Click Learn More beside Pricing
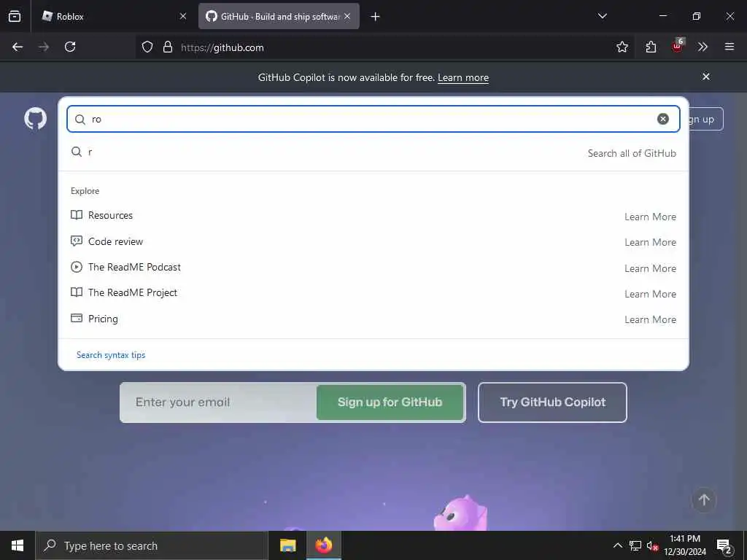Image resolution: width=747 pixels, height=560 pixels. click(650, 319)
